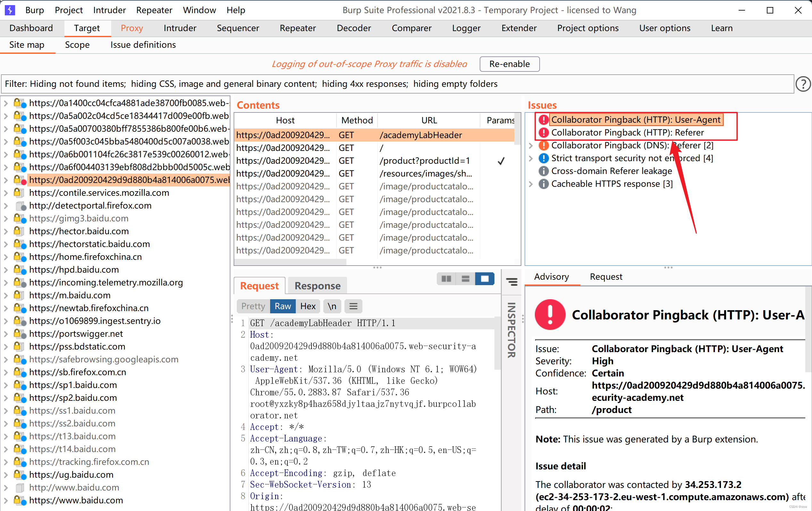Toggle the \n non-printable characters button
Screen dimensions: 812x511
coord(332,306)
